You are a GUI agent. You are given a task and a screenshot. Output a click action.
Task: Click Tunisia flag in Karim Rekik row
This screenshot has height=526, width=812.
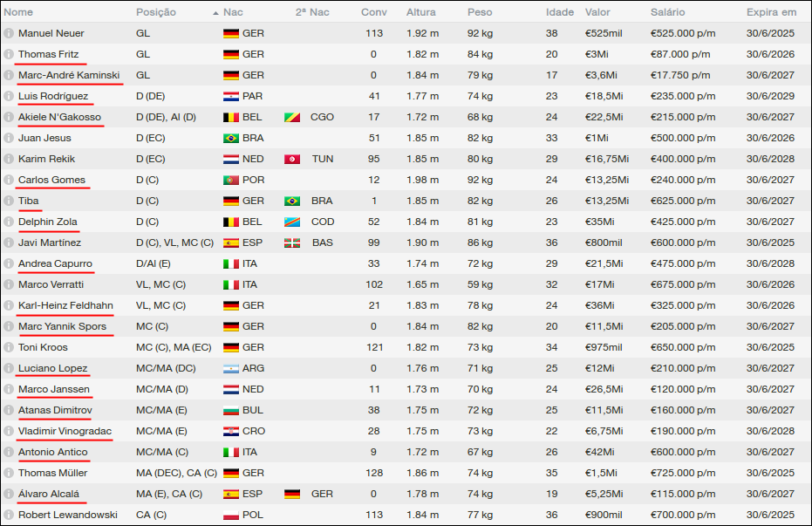click(292, 159)
